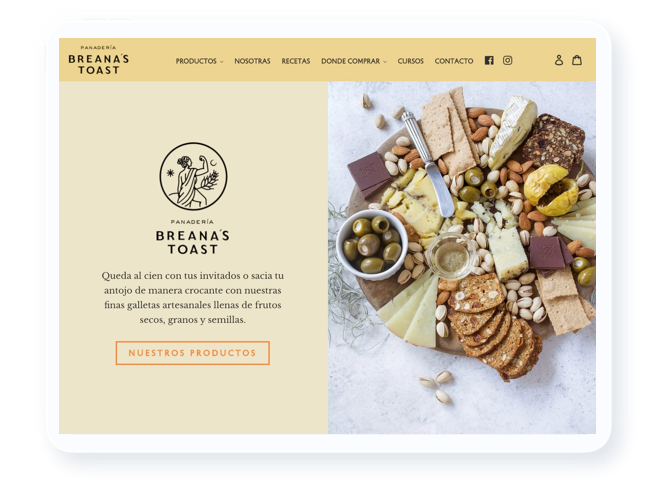Open the shopping bag cart icon

coord(577,60)
